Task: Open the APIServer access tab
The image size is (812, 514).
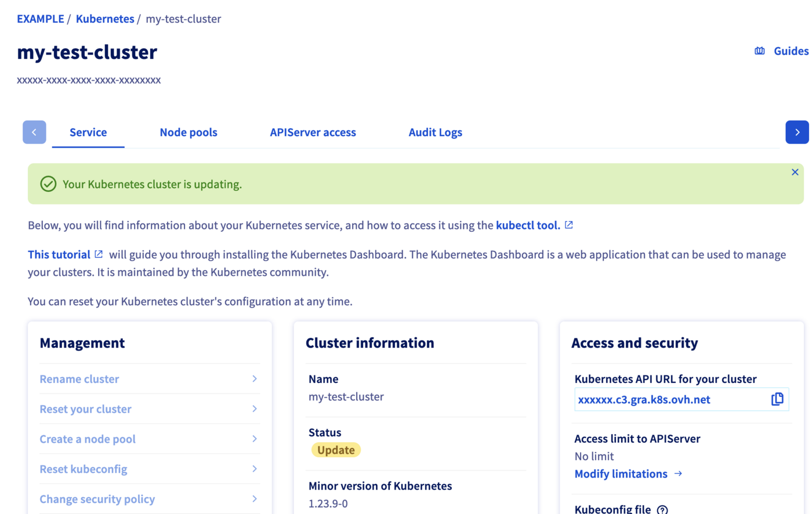Action: point(313,132)
